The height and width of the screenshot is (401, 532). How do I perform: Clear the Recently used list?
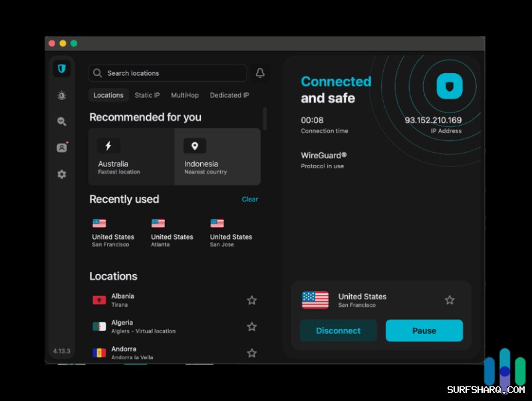click(x=250, y=199)
